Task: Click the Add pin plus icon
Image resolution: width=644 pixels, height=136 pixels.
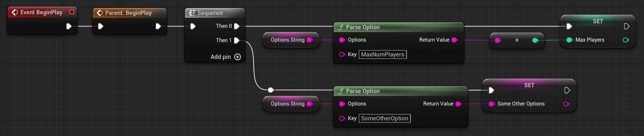Action: [238, 57]
